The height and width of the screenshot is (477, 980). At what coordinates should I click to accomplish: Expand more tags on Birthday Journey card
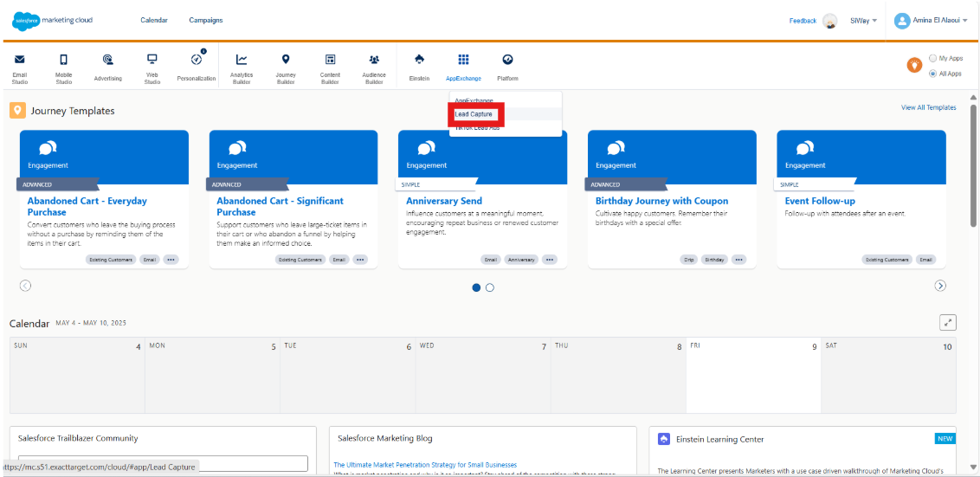[738, 260]
